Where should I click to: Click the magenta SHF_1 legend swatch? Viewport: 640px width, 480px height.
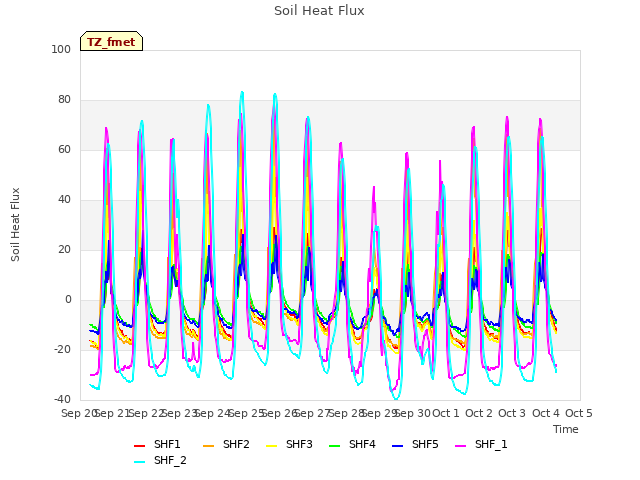pyautogui.click(x=460, y=446)
